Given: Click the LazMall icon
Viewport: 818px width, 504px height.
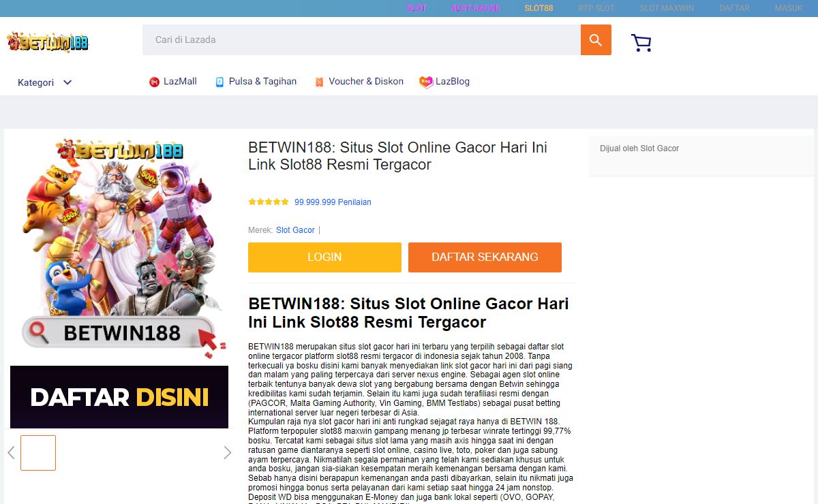Looking at the screenshot, I should click(x=154, y=82).
